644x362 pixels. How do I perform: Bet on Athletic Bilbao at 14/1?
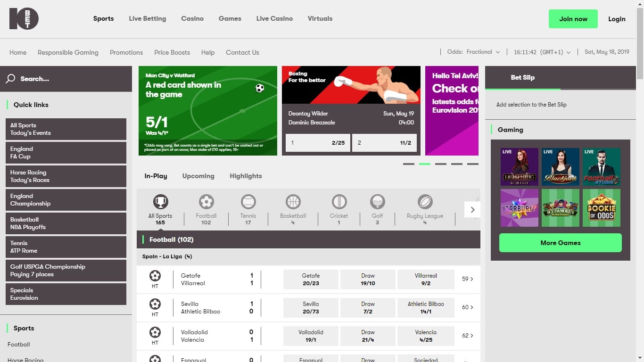(426, 308)
